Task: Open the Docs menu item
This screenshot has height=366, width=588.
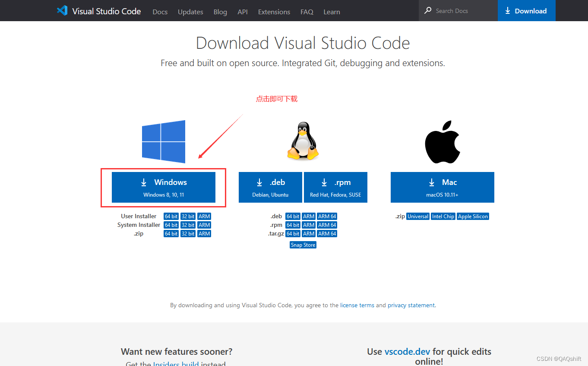Action: [x=160, y=12]
